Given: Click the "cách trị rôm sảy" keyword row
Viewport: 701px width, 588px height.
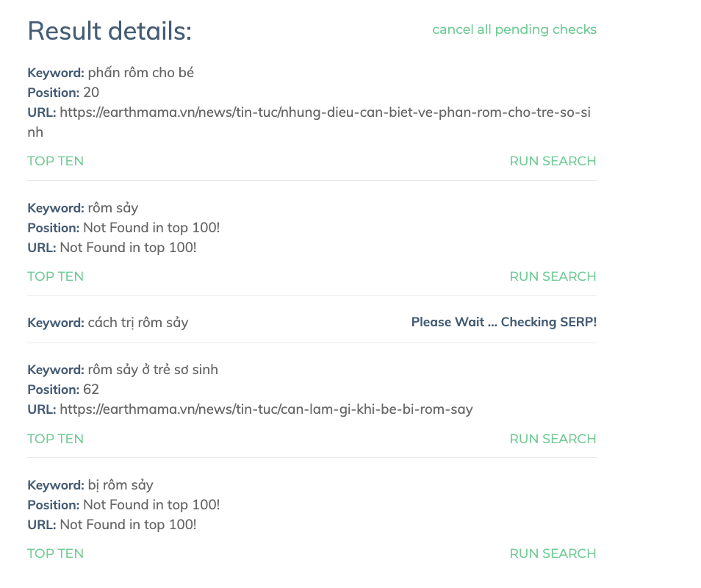Looking at the screenshot, I should click(x=312, y=323).
